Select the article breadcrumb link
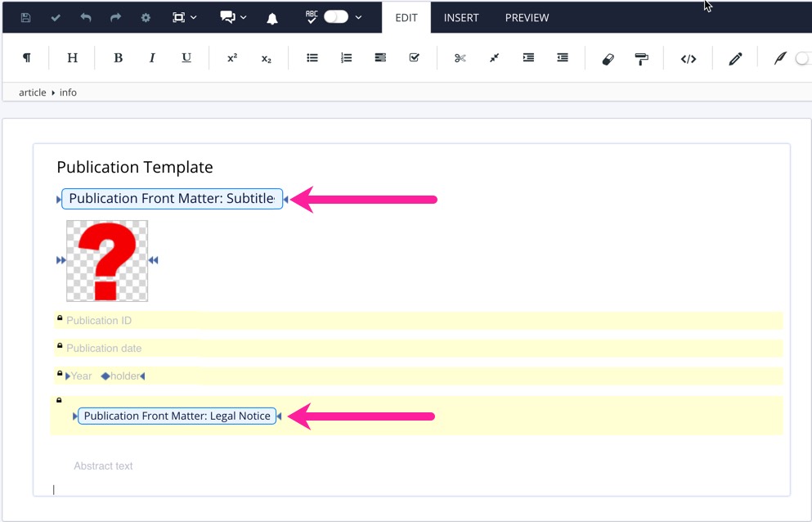 tap(32, 92)
